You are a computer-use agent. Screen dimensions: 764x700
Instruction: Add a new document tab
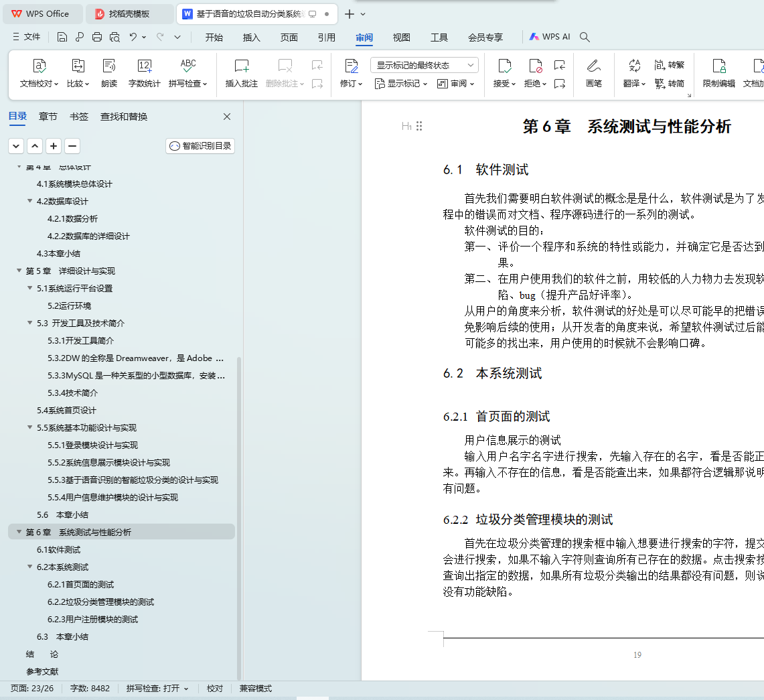point(349,14)
